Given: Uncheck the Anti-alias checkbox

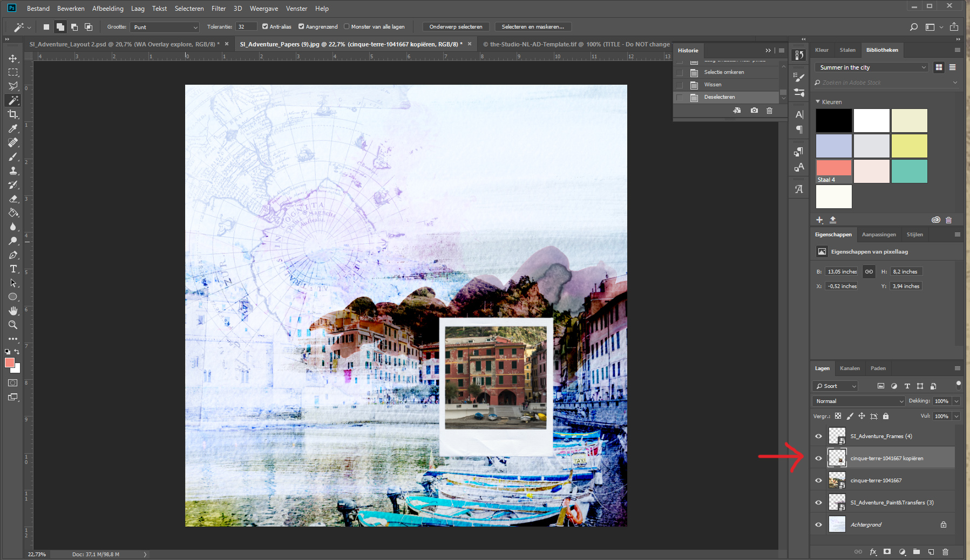Looking at the screenshot, I should click(x=265, y=26).
